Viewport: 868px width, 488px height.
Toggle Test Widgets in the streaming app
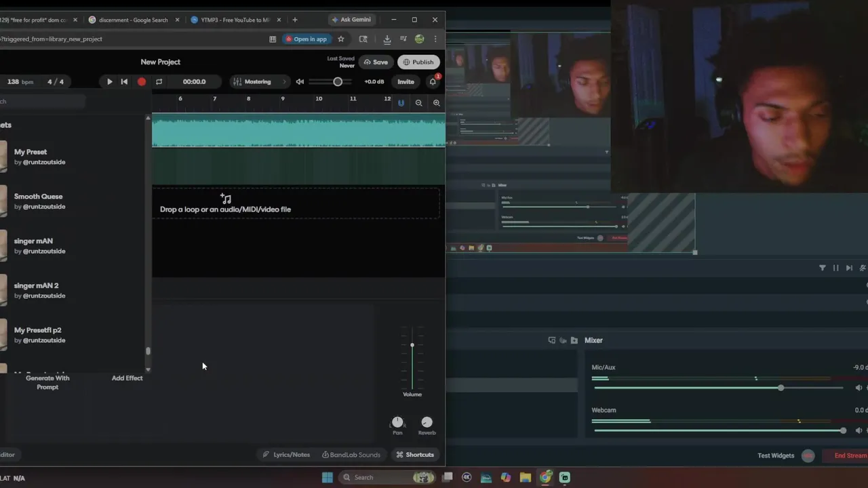(x=808, y=455)
